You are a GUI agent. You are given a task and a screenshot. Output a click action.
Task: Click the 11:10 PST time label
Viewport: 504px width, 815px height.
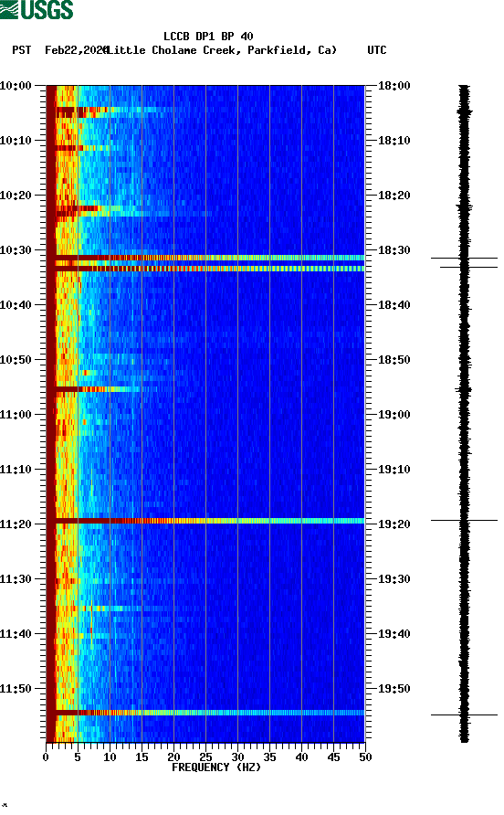point(16,470)
